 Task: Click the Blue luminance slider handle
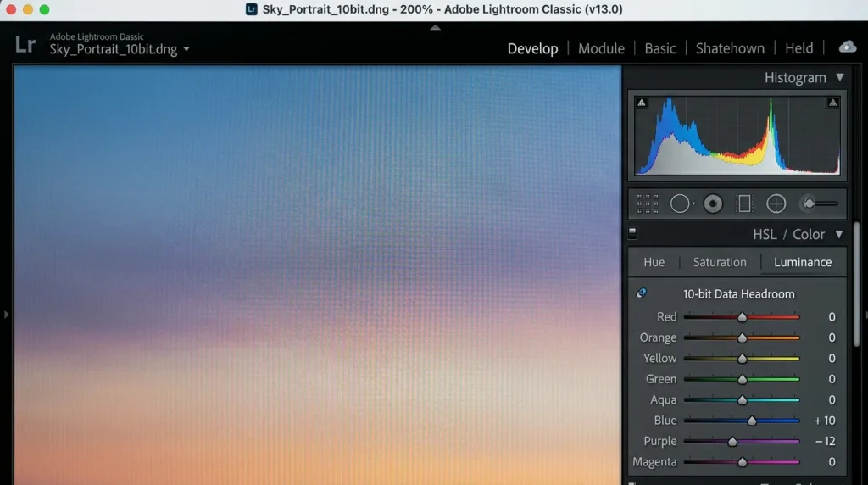[752, 421]
